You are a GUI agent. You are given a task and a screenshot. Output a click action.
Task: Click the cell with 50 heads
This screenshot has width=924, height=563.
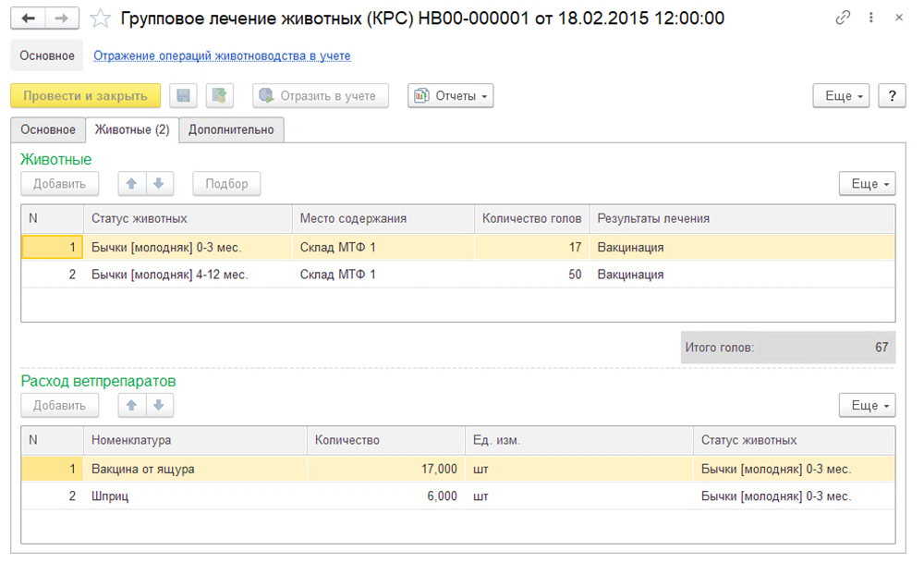tap(531, 275)
